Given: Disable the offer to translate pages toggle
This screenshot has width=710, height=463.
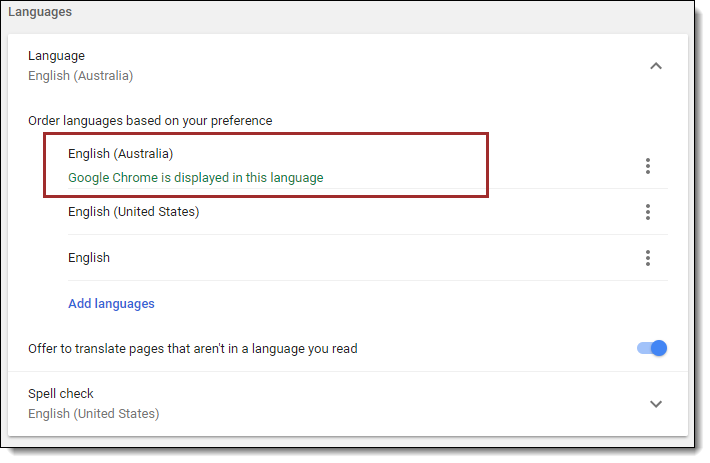Looking at the screenshot, I should (x=651, y=349).
